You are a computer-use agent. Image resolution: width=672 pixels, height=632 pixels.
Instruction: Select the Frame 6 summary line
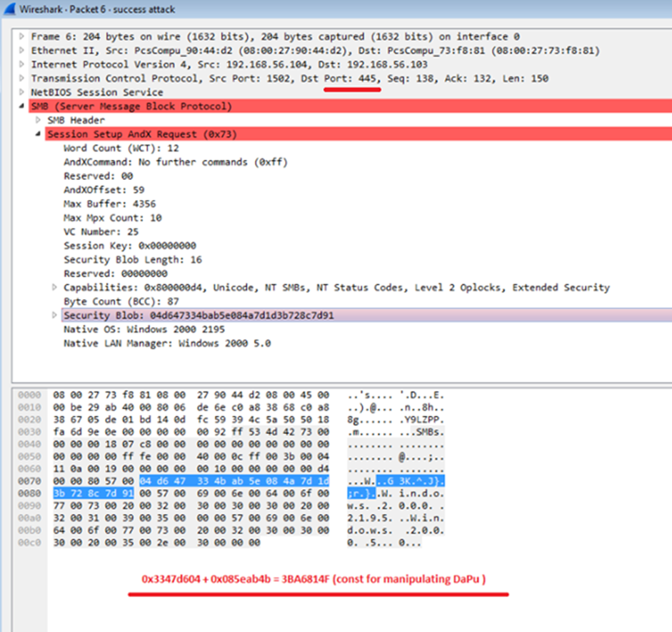(275, 36)
